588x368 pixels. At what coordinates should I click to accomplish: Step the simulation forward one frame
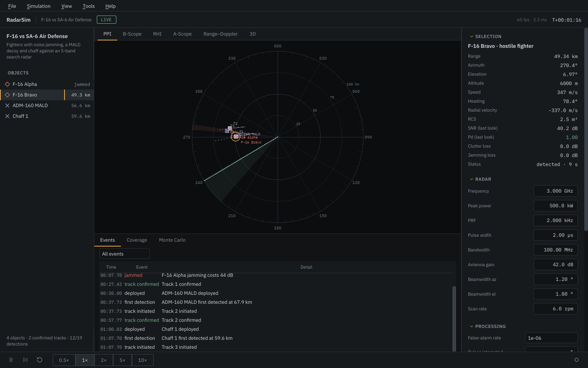coord(25,360)
